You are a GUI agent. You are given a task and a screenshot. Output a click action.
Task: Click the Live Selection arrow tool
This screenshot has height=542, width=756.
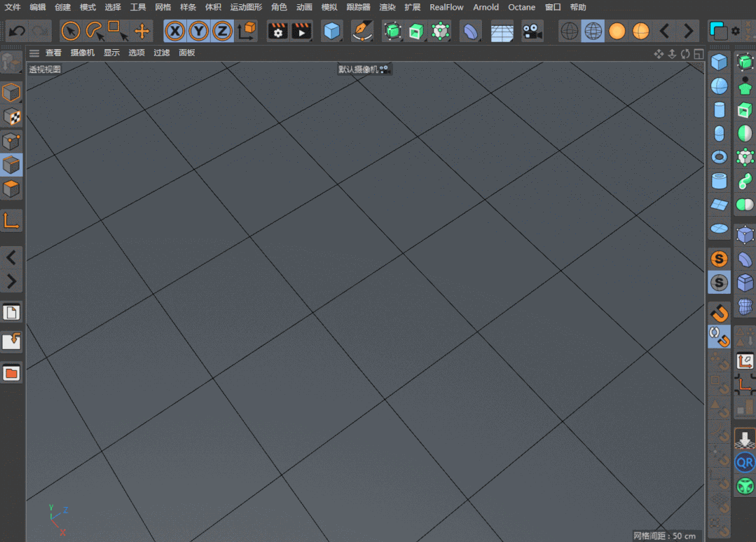pos(71,31)
